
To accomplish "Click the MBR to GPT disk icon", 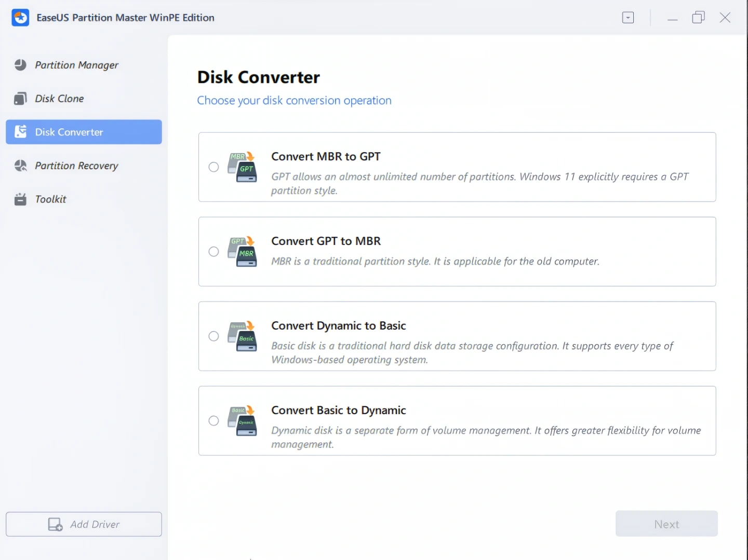I will (242, 167).
